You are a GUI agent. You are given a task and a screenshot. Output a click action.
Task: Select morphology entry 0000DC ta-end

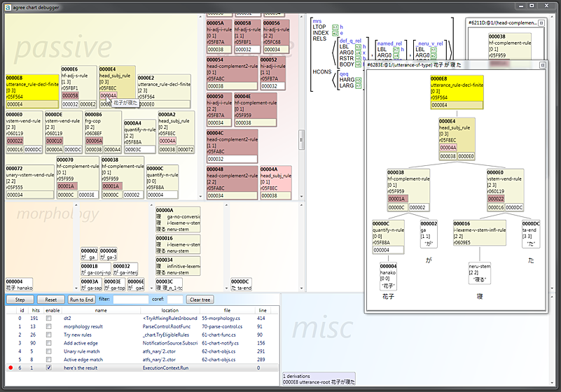pos(241,285)
